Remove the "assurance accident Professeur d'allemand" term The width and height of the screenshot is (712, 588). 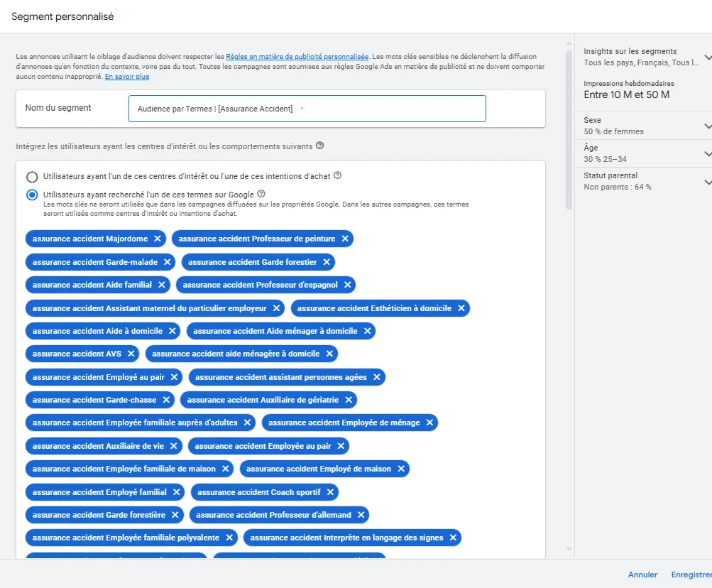[361, 514]
